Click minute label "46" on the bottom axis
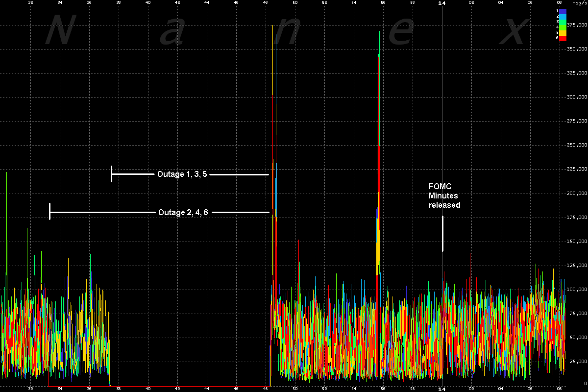The width and height of the screenshot is (588, 392). (236, 389)
